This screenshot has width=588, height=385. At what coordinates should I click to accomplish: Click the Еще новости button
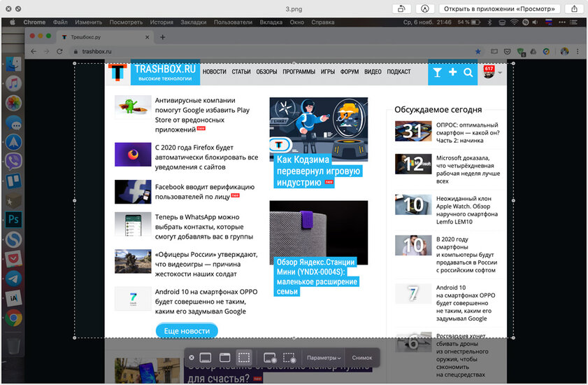click(x=187, y=331)
